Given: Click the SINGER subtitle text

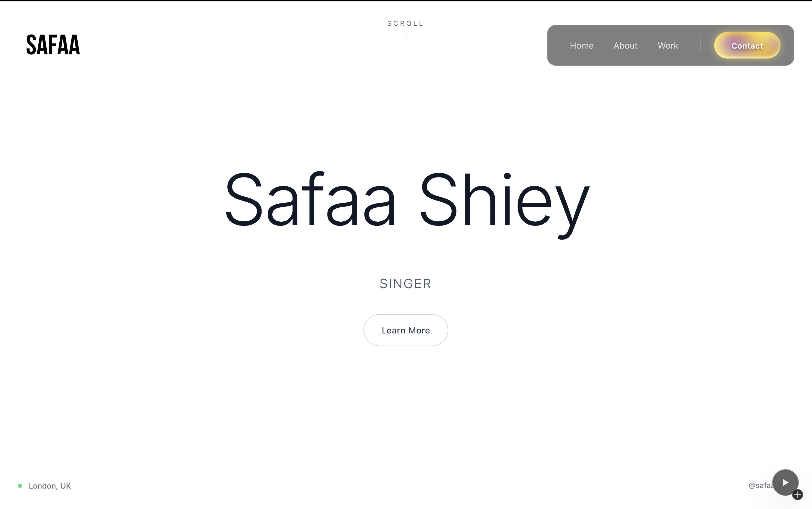Looking at the screenshot, I should [405, 283].
